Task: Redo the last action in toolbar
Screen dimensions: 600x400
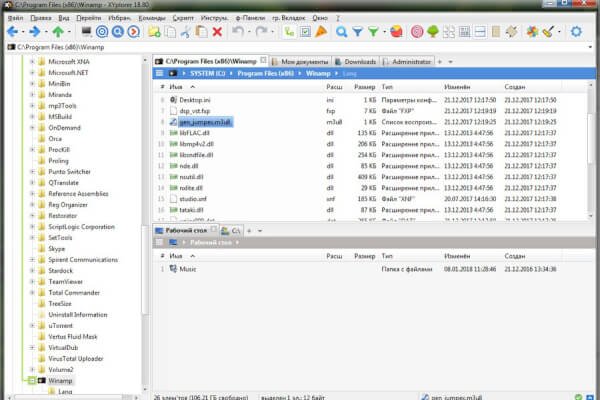Action: (261, 32)
